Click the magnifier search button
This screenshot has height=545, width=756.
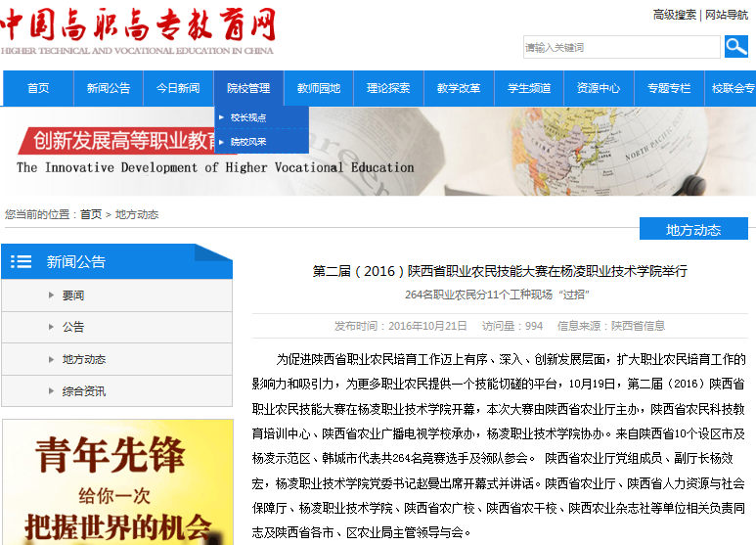coord(735,47)
